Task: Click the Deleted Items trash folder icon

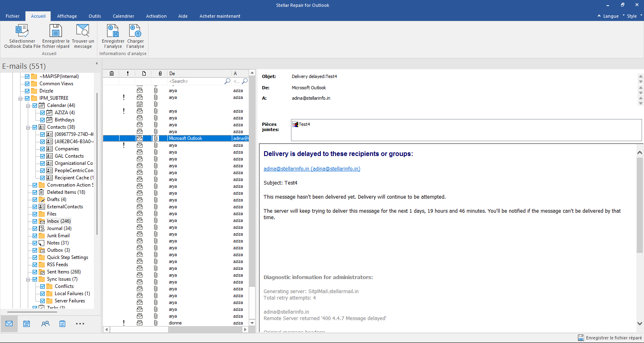Action: tap(41, 192)
